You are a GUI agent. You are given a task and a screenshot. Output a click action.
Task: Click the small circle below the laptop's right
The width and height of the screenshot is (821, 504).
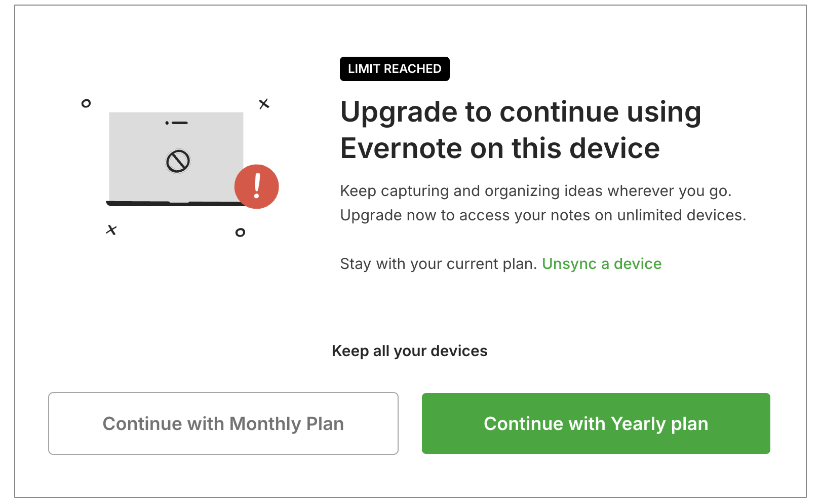(240, 232)
